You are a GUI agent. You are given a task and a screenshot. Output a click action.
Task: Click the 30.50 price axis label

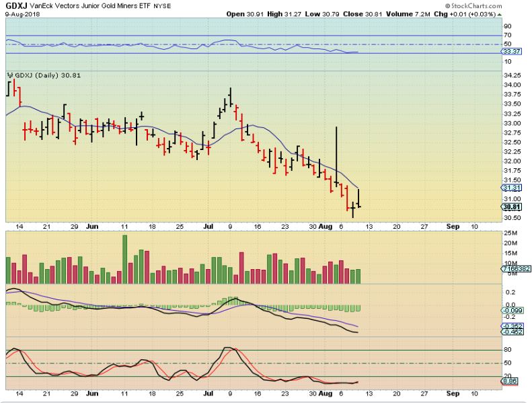coord(512,218)
